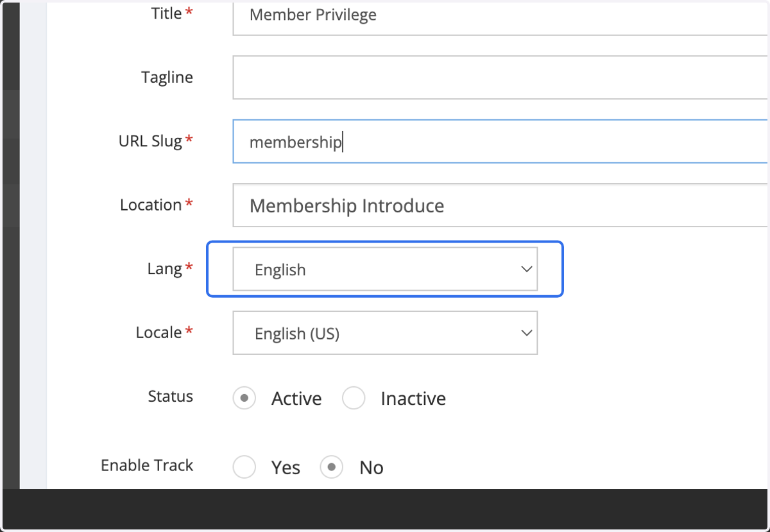Click the Title input field
This screenshot has height=532, width=770.
(501, 17)
